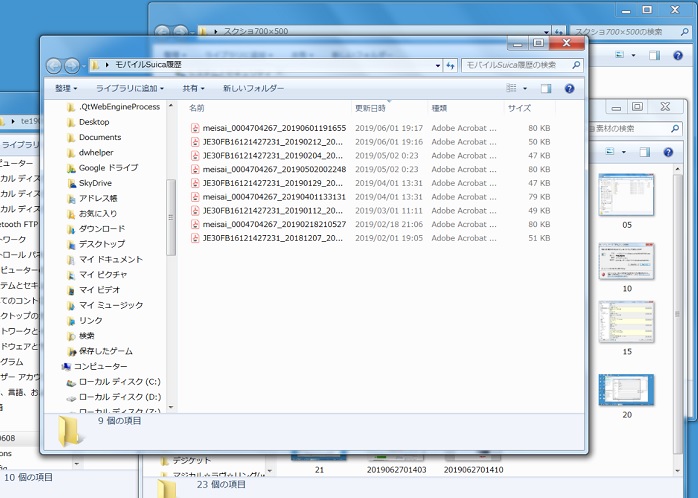Select デスクトップ in navigation tree
Screen dimensions: 698x498
[x=102, y=244]
